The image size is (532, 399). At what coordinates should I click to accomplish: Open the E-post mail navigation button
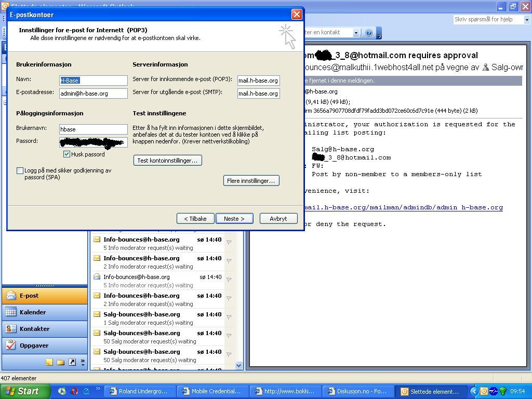[45, 296]
